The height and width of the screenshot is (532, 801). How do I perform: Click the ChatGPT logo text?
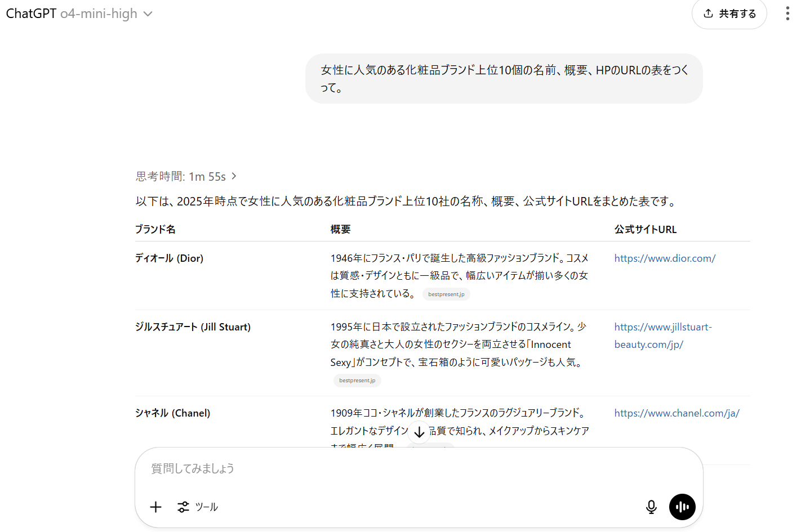tap(31, 13)
